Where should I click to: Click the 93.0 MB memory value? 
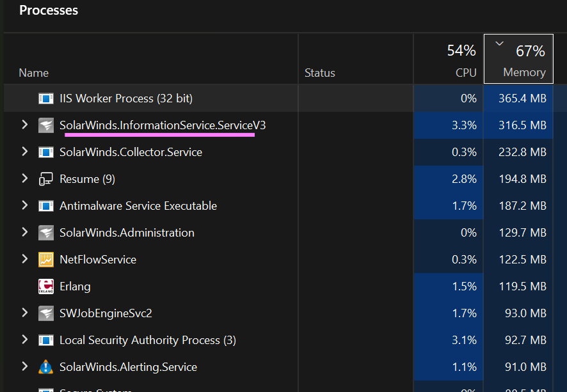coord(525,313)
